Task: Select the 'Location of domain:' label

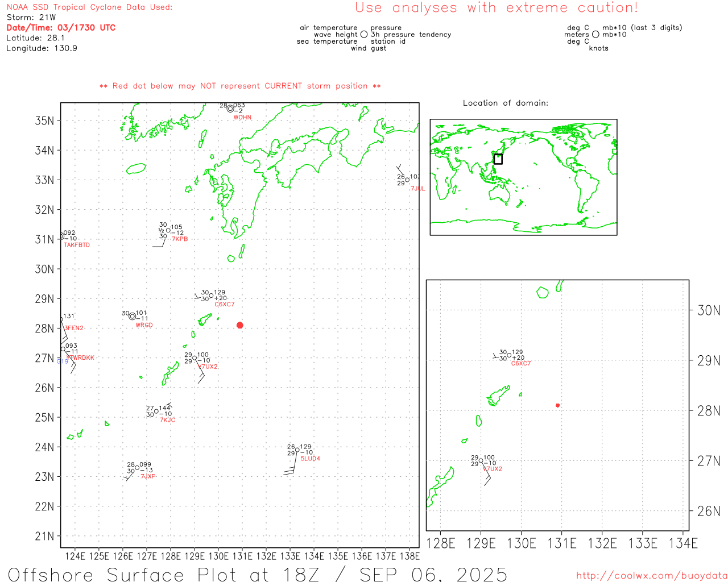Action: click(x=506, y=103)
